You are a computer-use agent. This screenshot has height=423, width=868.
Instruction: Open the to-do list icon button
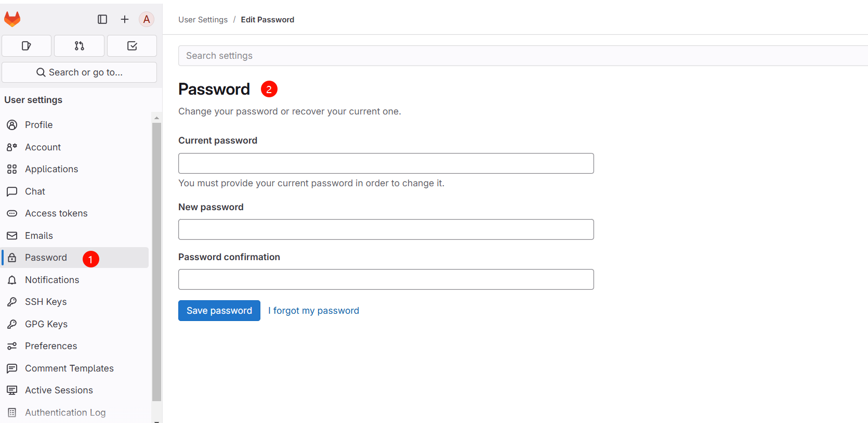point(132,46)
